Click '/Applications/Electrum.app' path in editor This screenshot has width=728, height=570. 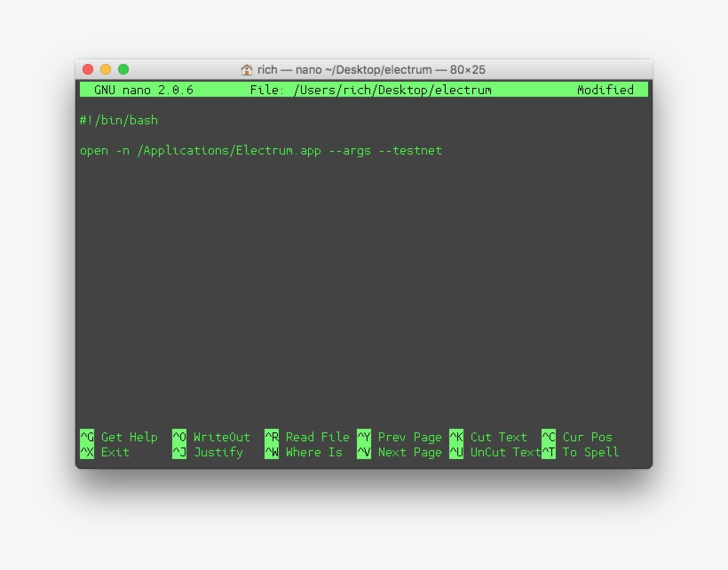click(x=229, y=151)
